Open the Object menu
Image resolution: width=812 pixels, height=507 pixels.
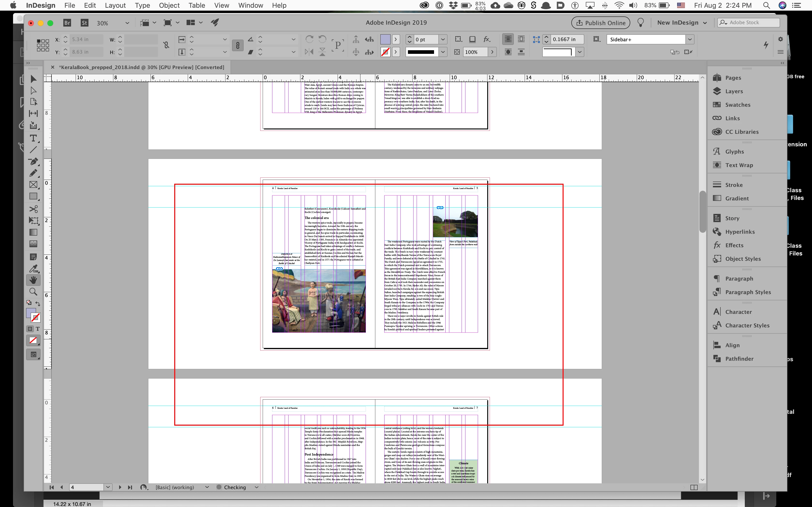(x=169, y=5)
